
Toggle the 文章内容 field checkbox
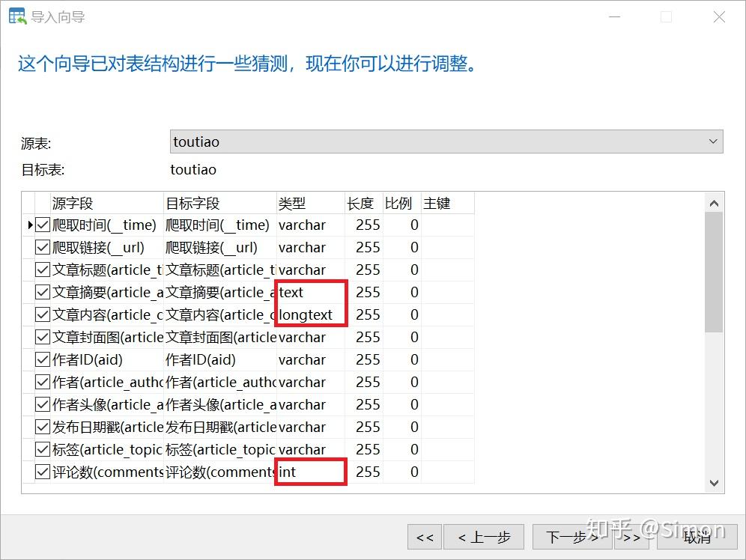tap(43, 314)
